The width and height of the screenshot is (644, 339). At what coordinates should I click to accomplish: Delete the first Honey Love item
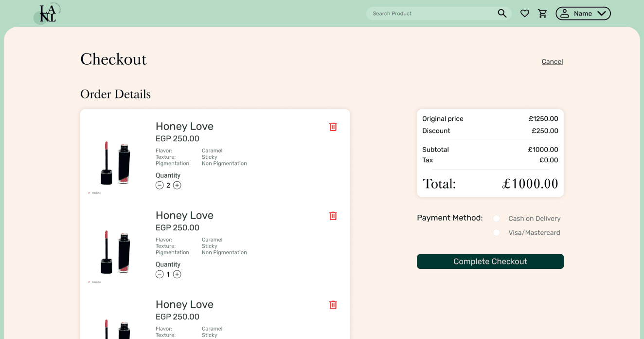tap(333, 127)
